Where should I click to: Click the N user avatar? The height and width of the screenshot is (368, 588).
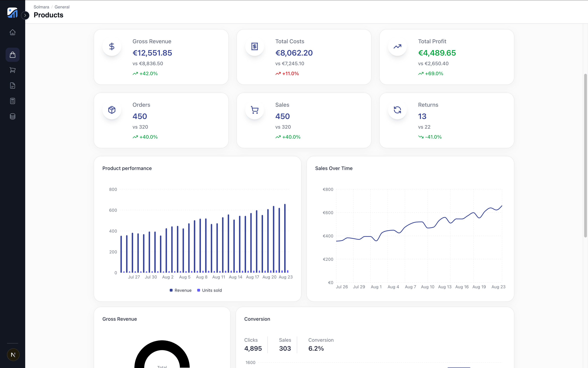pos(13,355)
